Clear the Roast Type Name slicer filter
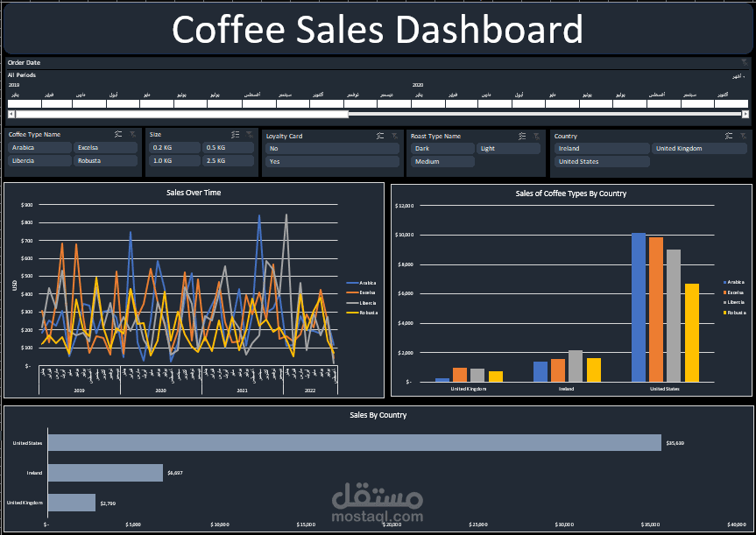This screenshot has height=535, width=756. 536,136
